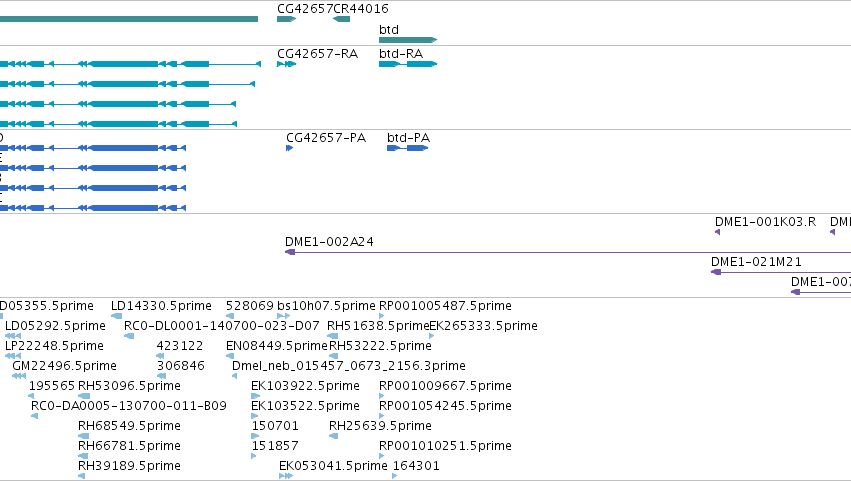
Task: Click the btd gene bar
Action: tap(408, 40)
